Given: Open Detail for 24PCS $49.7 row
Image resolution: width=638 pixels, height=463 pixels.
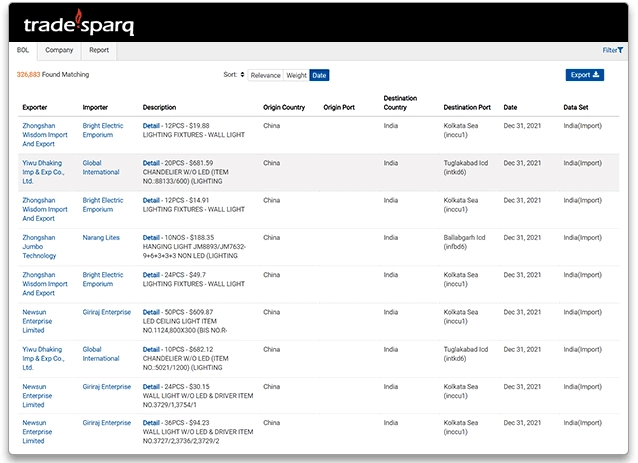Looking at the screenshot, I should [151, 275].
